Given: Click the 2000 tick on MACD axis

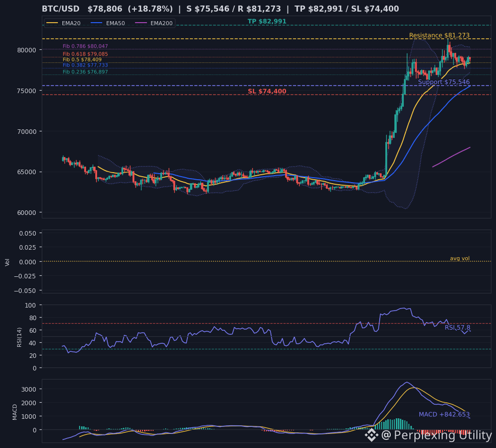Looking at the screenshot, I should coord(29,403).
